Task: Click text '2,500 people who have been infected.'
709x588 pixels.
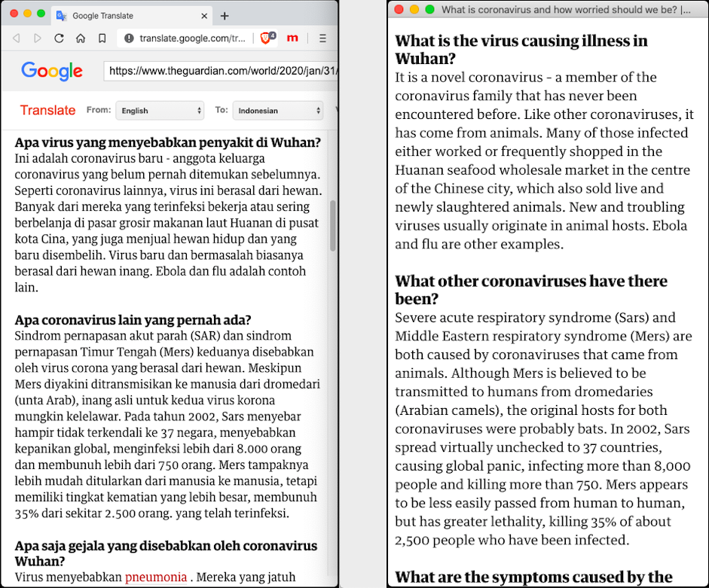Action: pos(512,540)
